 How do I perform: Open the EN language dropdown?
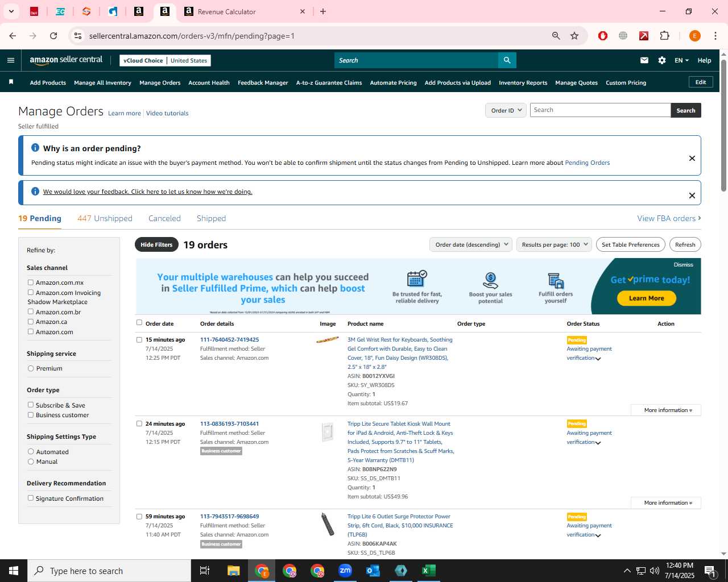tap(681, 60)
